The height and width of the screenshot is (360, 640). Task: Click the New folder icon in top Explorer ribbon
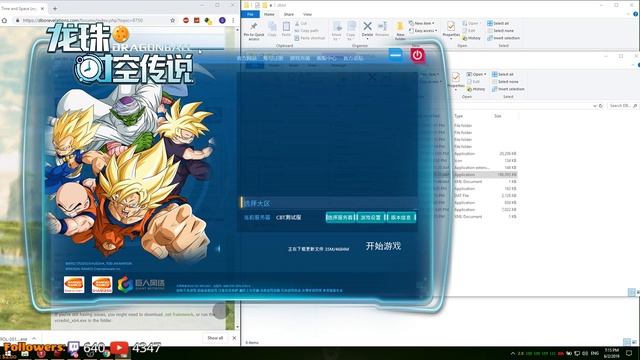click(x=400, y=31)
